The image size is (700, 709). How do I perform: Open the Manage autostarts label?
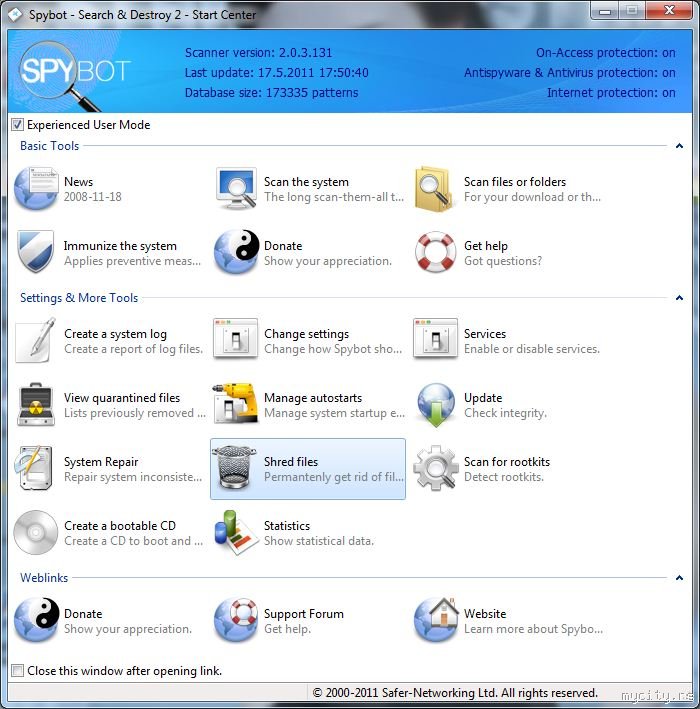(313, 398)
